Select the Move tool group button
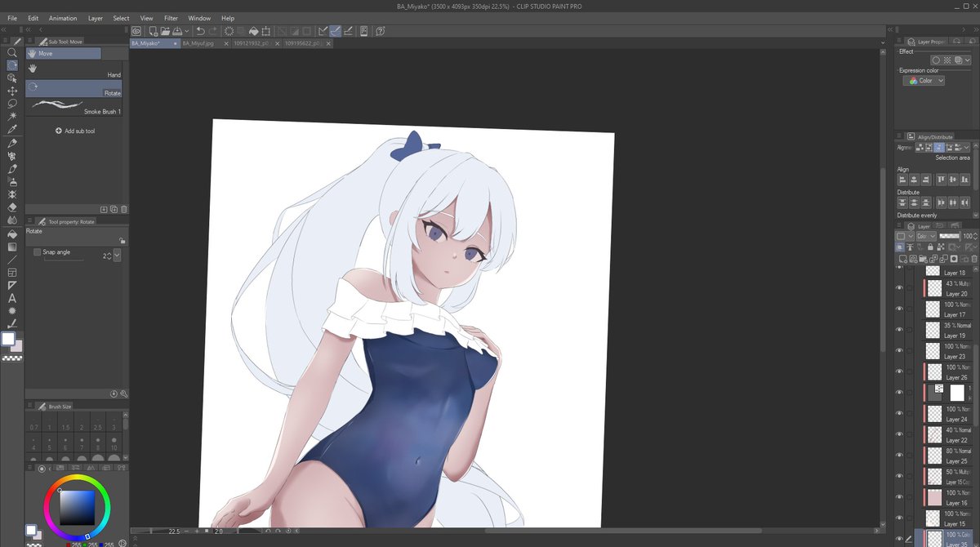The height and width of the screenshot is (547, 980). click(64, 53)
